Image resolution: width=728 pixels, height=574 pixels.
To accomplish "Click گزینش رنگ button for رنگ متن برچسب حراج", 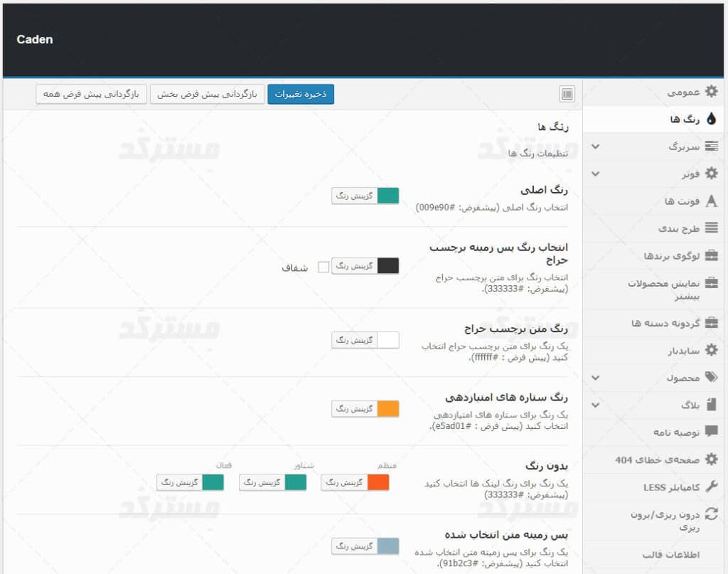I will click(355, 340).
